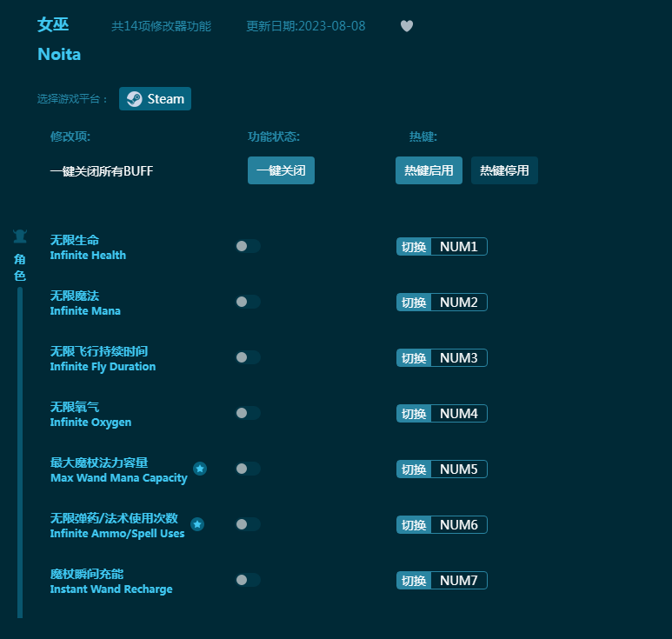Click the 女巫 title text
Viewport: 672px width, 639px height.
pyautogui.click(x=53, y=24)
